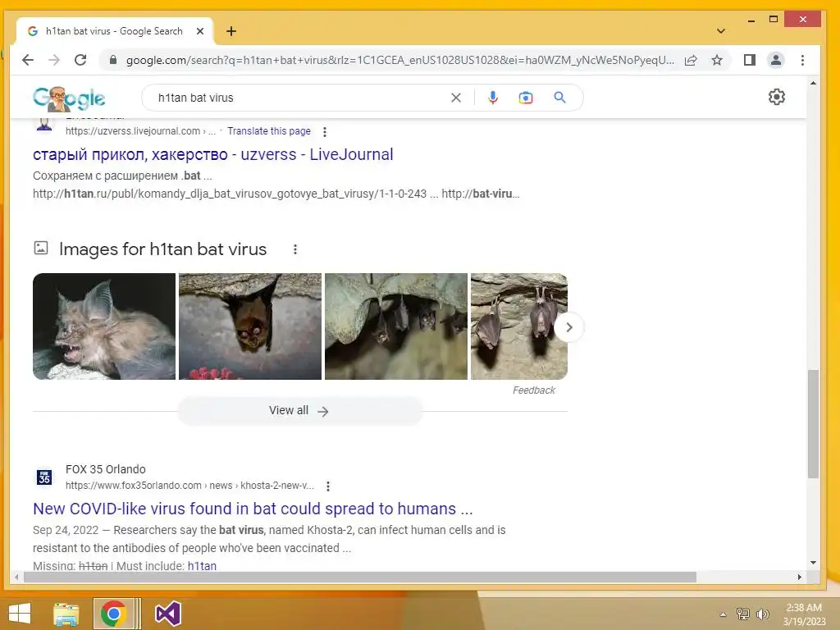Click the address bar URL

399,60
